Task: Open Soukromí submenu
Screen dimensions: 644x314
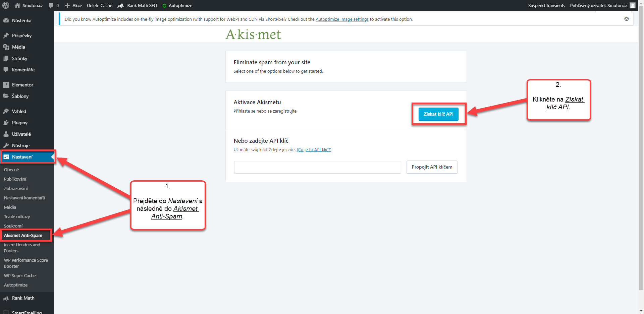Action: click(x=13, y=226)
